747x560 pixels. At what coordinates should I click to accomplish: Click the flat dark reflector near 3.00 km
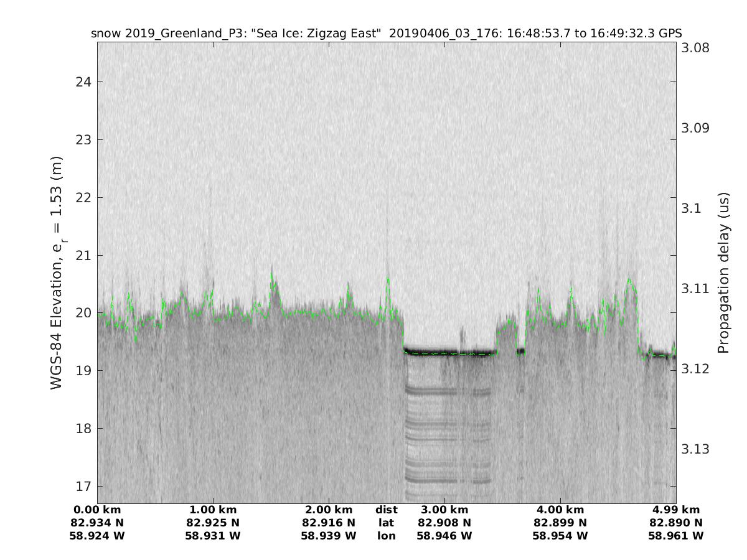coord(448,352)
